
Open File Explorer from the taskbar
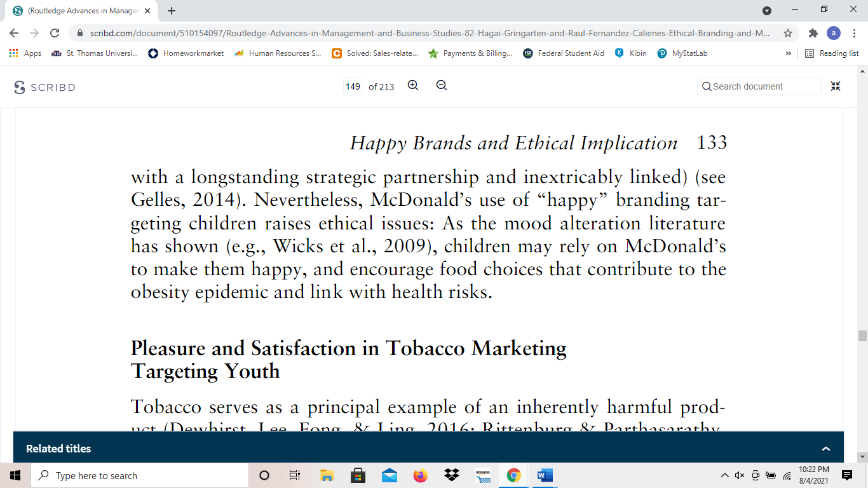point(327,475)
